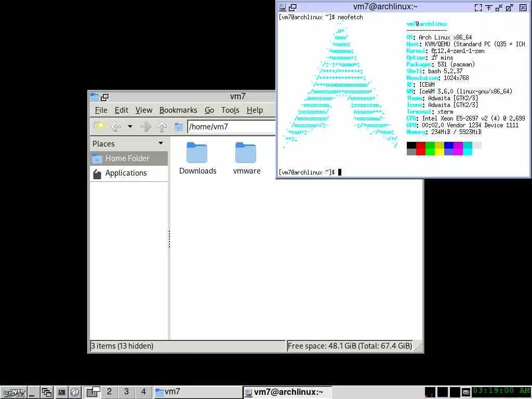Image resolution: width=532 pixels, height=399 pixels.
Task: Click the green color block in neofetch output
Action: (430, 149)
